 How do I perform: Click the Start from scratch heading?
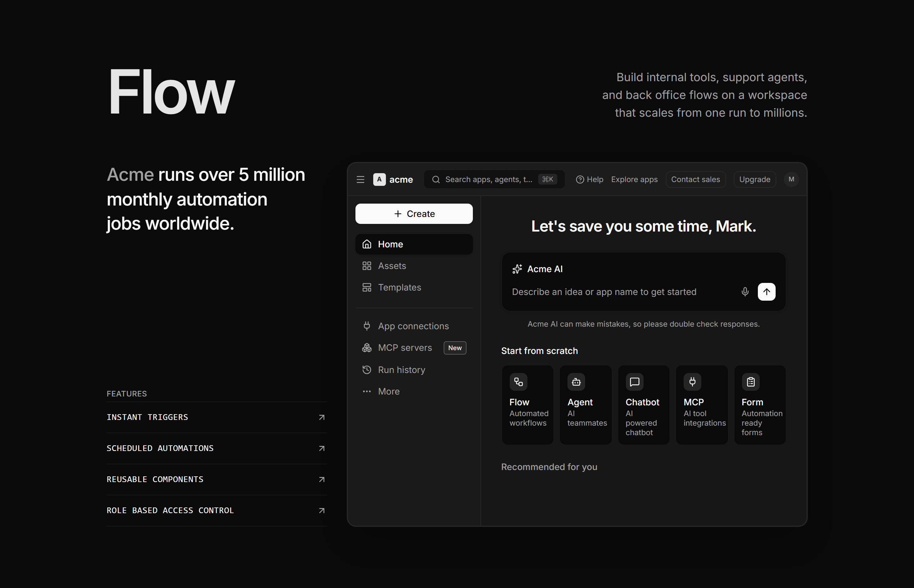(x=539, y=351)
